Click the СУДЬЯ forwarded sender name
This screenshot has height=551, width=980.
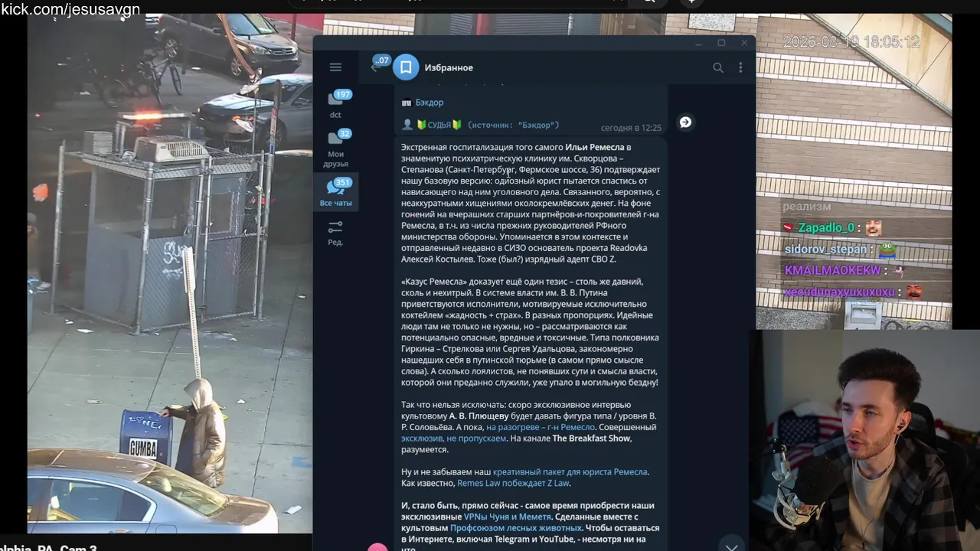439,125
